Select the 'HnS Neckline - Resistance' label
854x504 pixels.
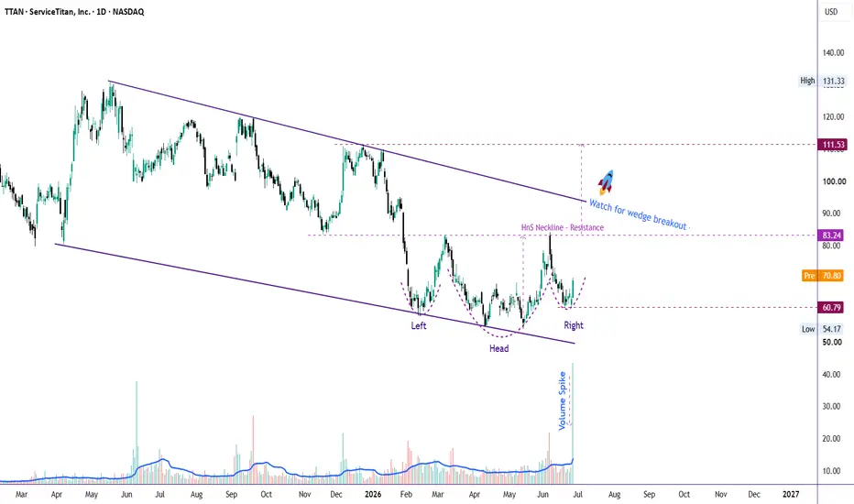pos(562,227)
